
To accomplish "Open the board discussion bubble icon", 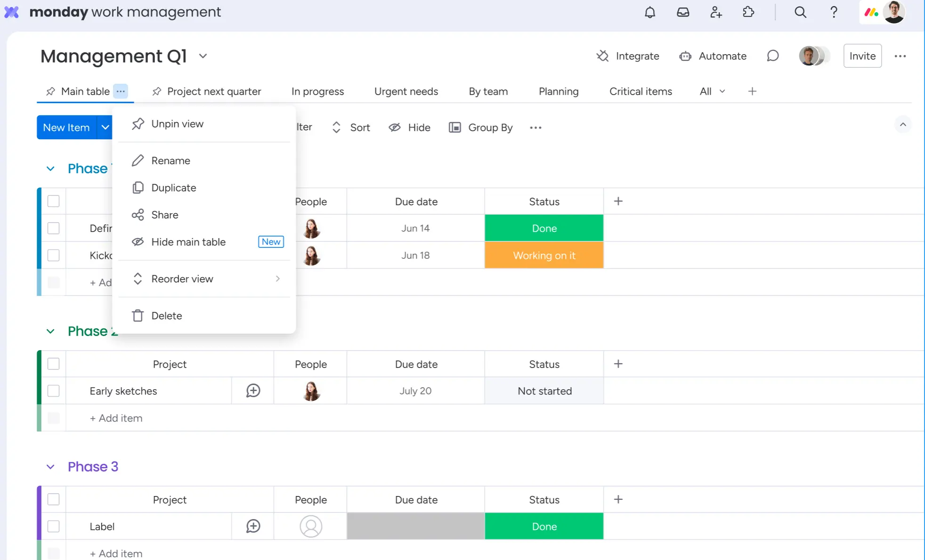I will pos(772,56).
